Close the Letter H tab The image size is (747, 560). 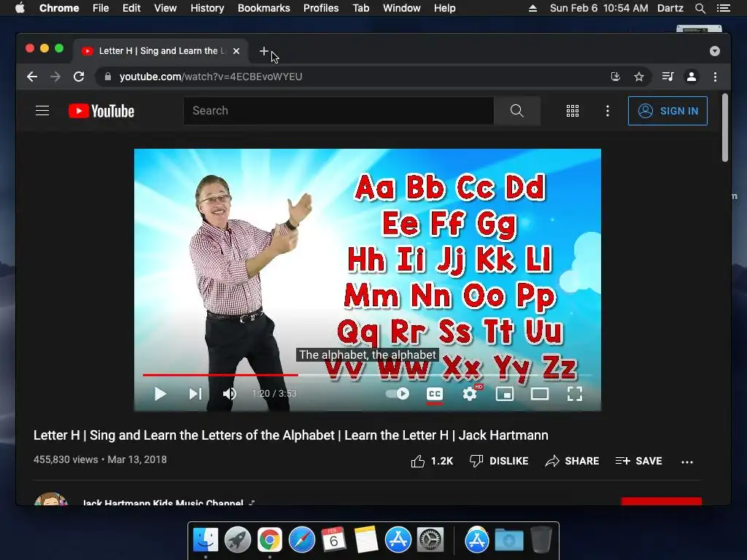236,51
